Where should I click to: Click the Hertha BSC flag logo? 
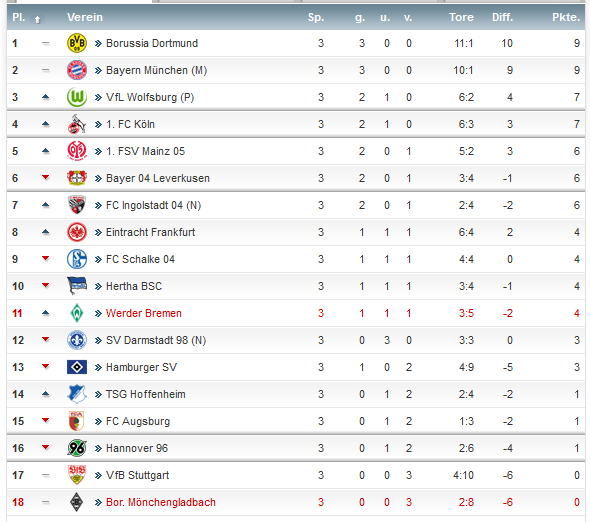77,286
